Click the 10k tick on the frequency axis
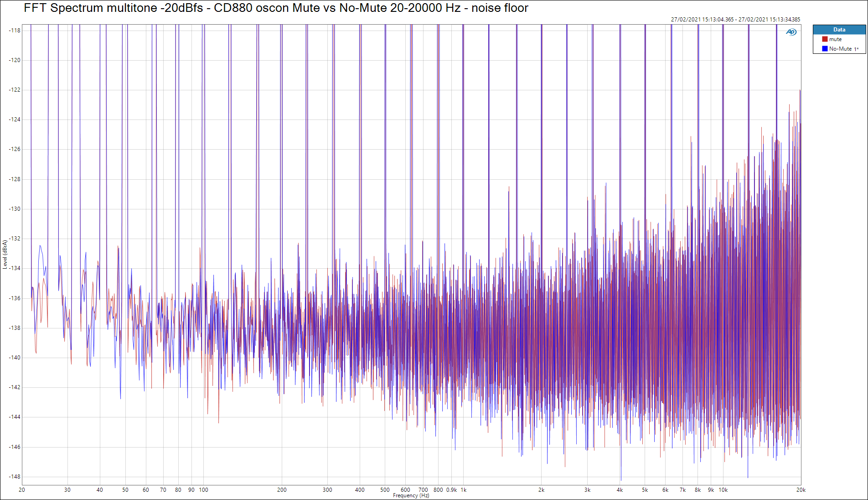 tap(723, 490)
